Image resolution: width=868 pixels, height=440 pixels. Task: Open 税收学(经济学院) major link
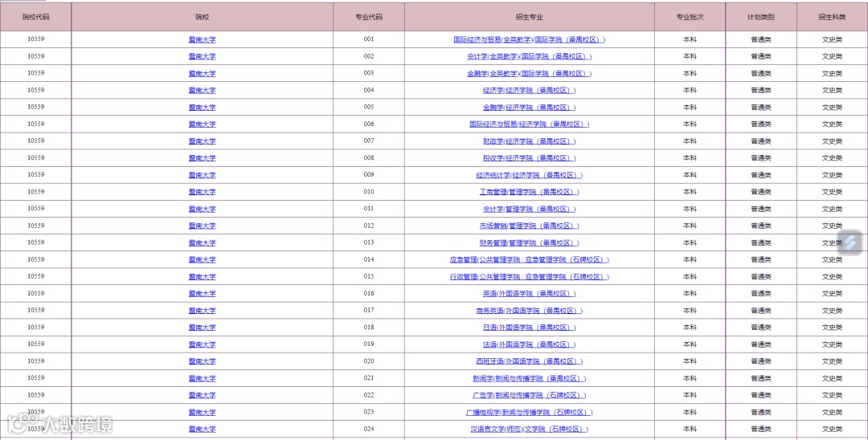(529, 158)
